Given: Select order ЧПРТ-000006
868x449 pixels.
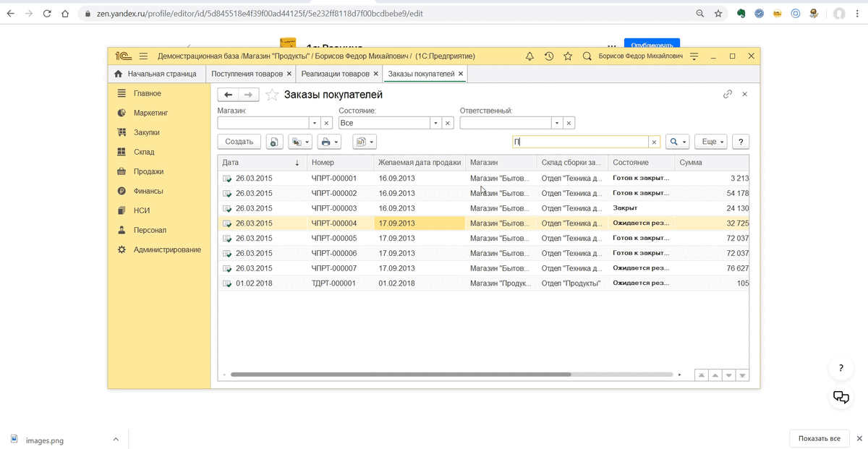Looking at the screenshot, I should click(483, 253).
